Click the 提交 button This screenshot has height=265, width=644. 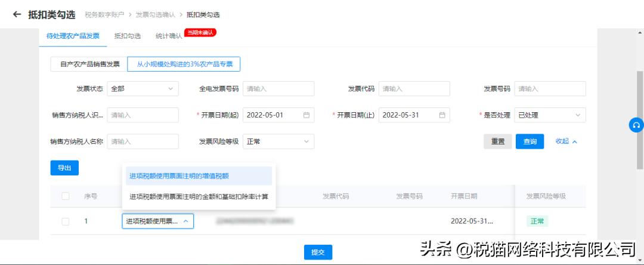(318, 252)
